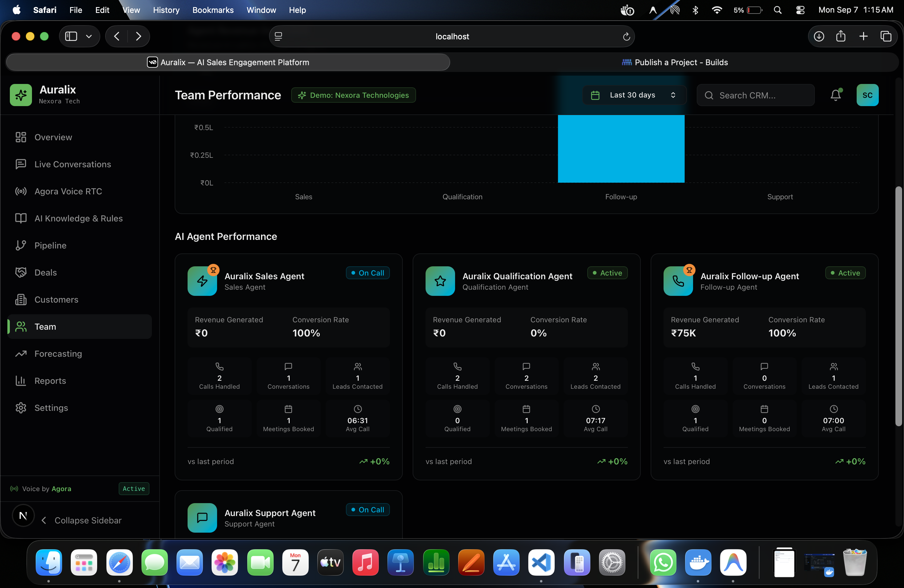Click the Support Agent chat icon
The height and width of the screenshot is (588, 904).
coord(202,518)
